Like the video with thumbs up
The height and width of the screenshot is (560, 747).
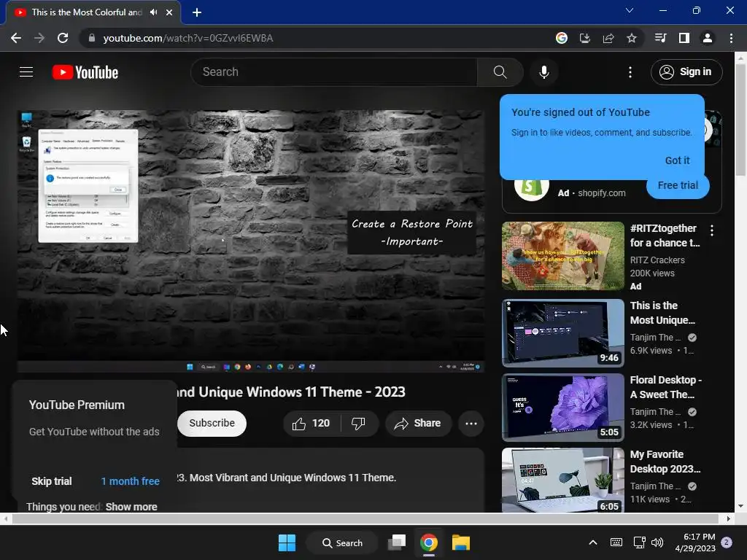tap(311, 424)
